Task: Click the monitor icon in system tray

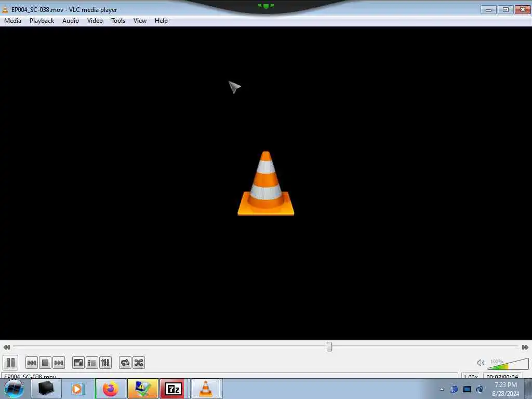Action: 467,389
